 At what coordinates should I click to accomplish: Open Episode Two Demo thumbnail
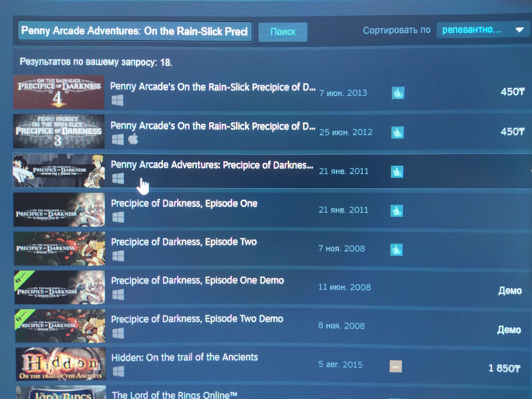click(x=60, y=326)
